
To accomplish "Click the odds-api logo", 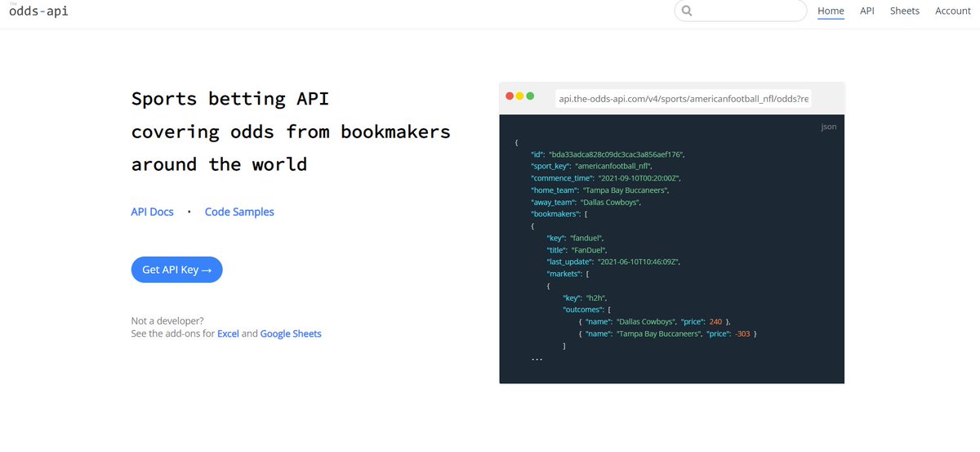I will (x=38, y=11).
